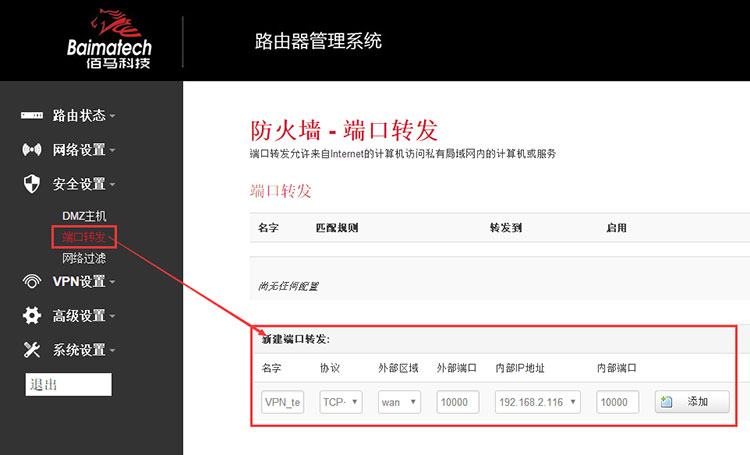Image resolution: width=750 pixels, height=455 pixels.
Task: Select 端口转发 in sidebar
Action: click(84, 237)
